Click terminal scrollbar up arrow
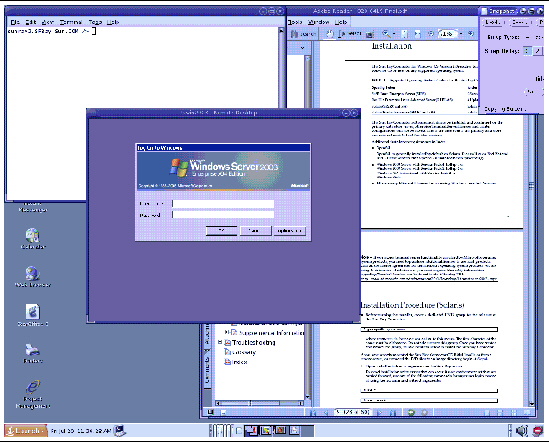This screenshot has width=549, height=442. (281, 31)
